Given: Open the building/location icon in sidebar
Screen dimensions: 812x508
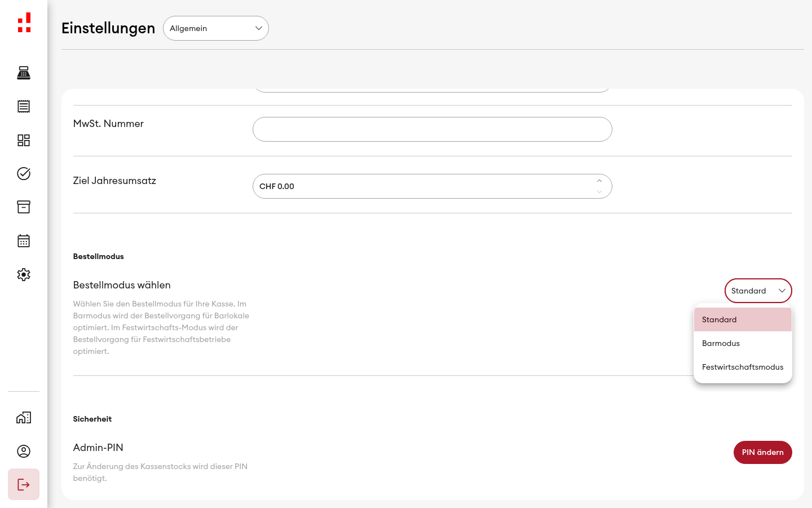Looking at the screenshot, I should (24, 418).
